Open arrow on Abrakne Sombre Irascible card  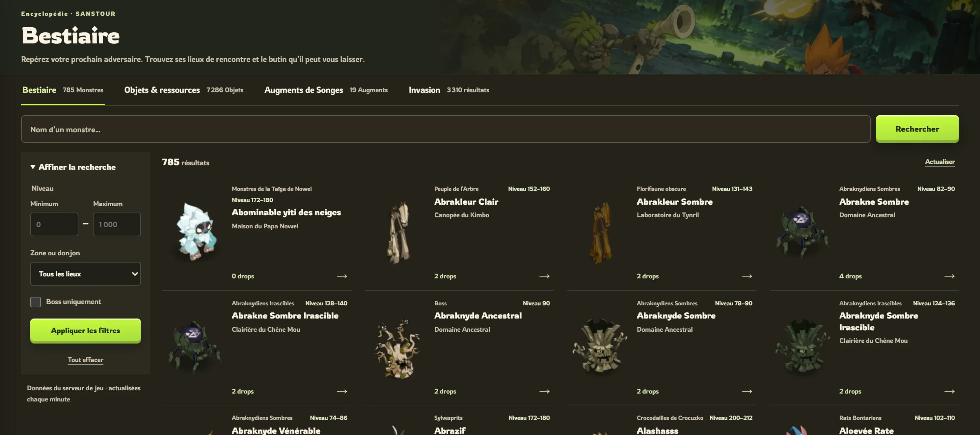(341, 391)
